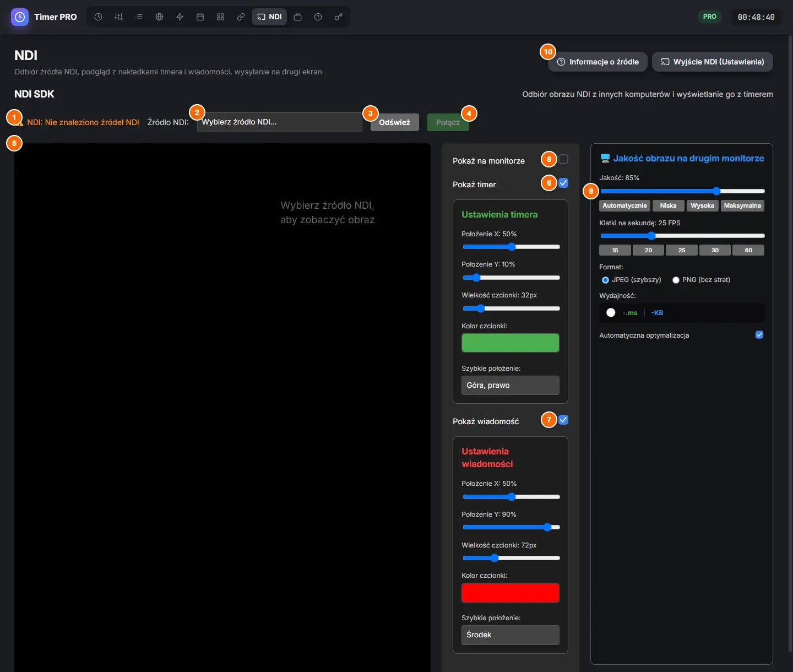Uncheck the Pokaż wiadomość checkbox

coord(563,420)
